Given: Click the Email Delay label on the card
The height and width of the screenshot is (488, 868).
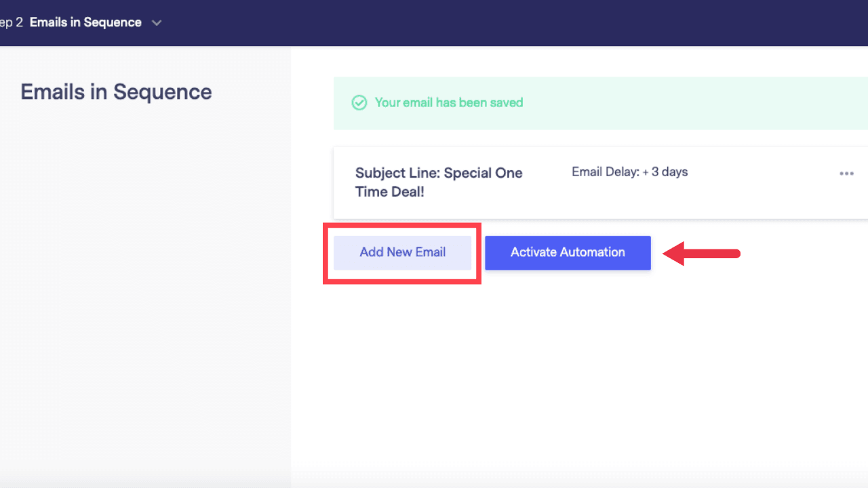Looking at the screenshot, I should (606, 172).
